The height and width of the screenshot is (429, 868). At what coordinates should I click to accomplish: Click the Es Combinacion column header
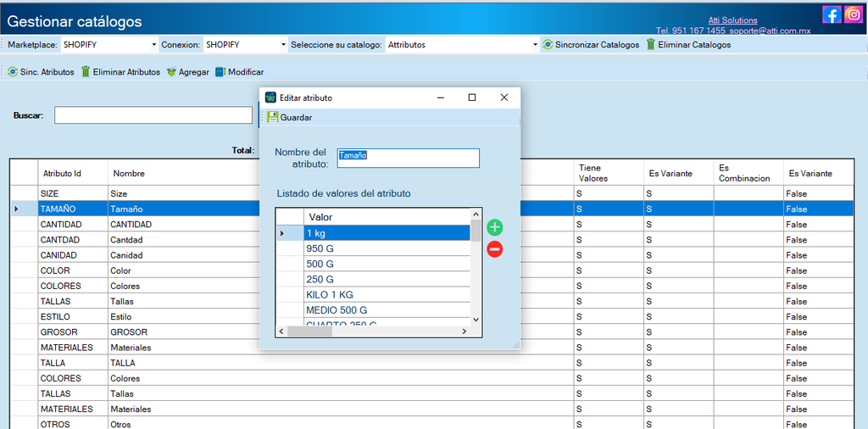(x=748, y=173)
